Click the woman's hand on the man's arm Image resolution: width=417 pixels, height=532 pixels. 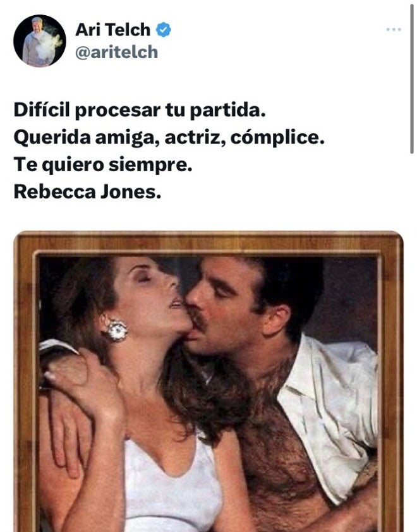83,377
